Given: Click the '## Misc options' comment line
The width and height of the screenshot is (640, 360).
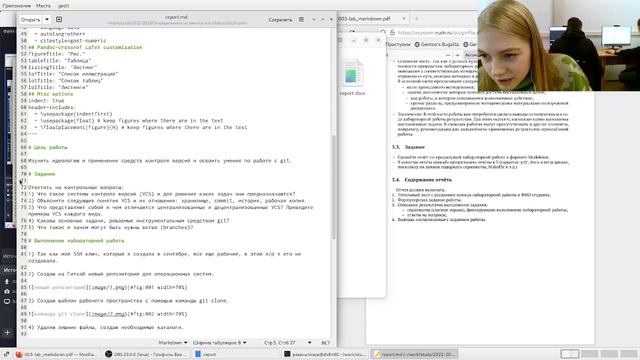Looking at the screenshot, I should 51,94.
